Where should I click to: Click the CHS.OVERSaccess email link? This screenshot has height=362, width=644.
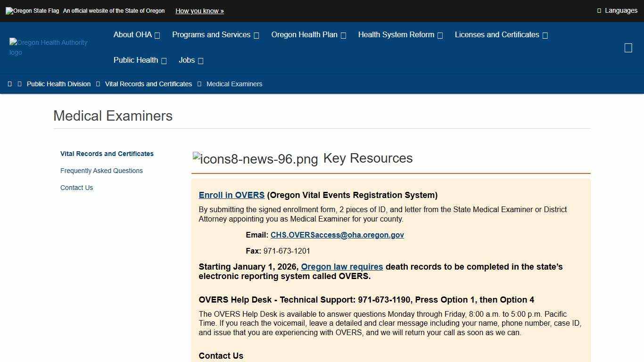(337, 235)
